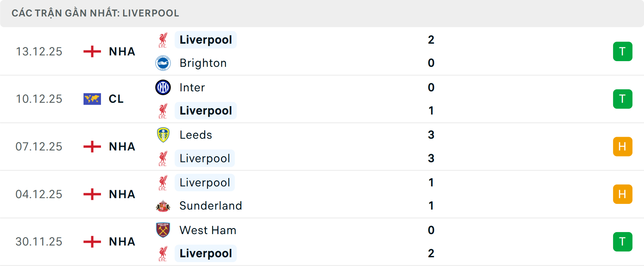The width and height of the screenshot is (644, 266).
Task: Toggle the yellow H badge for the Leeds draw
Action: [x=623, y=146]
